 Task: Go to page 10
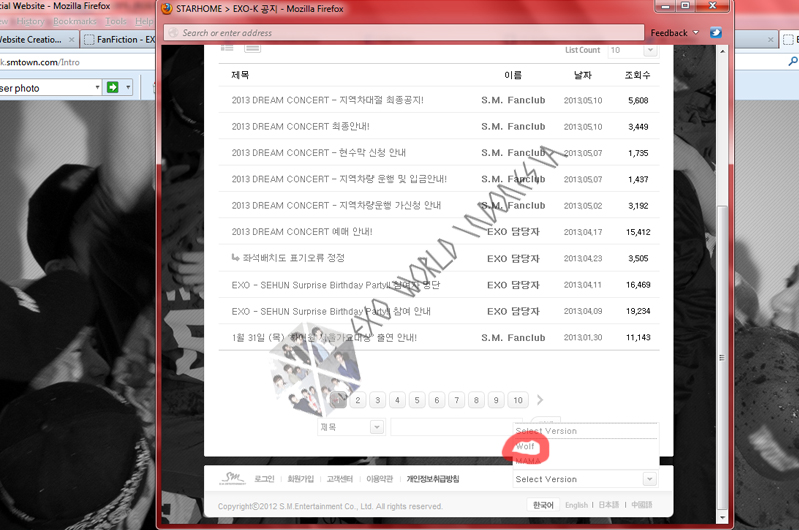[518, 400]
